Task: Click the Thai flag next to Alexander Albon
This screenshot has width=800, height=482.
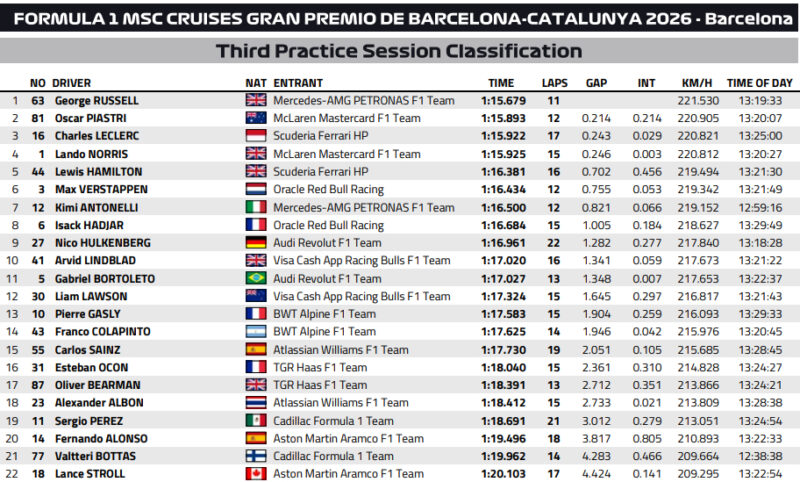Action: [256, 403]
